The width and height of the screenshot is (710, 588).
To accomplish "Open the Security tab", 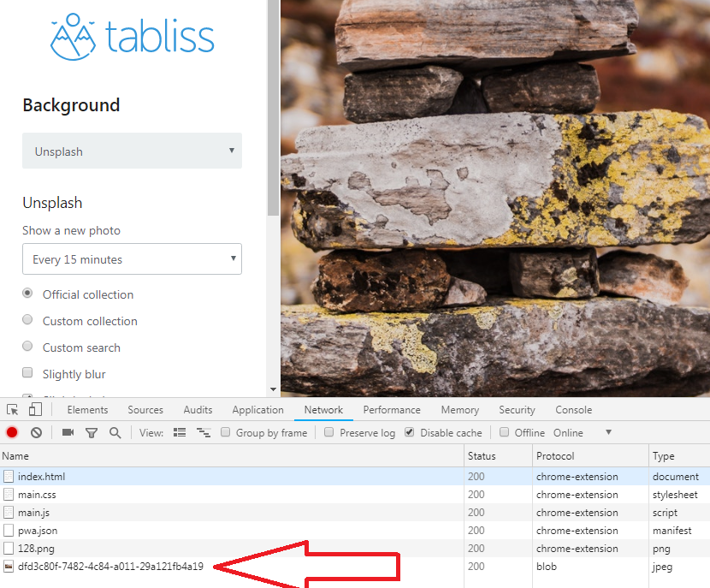I will point(518,409).
